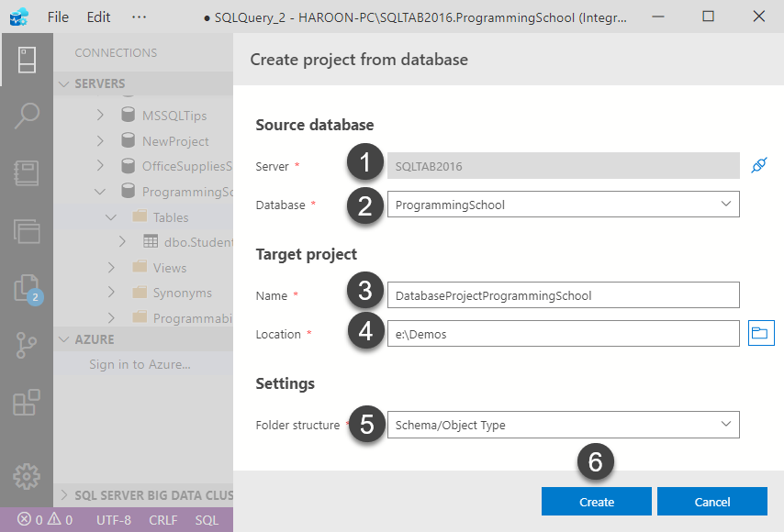Open the Connections view in activity bar
784x532 pixels.
(27, 60)
